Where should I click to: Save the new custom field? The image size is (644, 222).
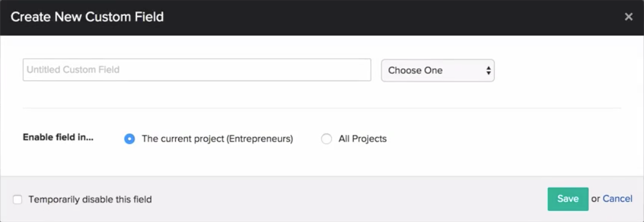(x=567, y=199)
